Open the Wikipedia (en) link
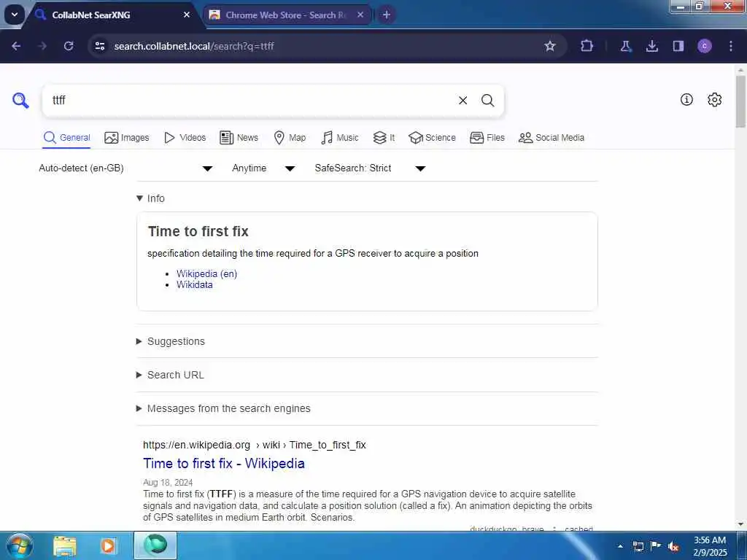 click(x=206, y=274)
